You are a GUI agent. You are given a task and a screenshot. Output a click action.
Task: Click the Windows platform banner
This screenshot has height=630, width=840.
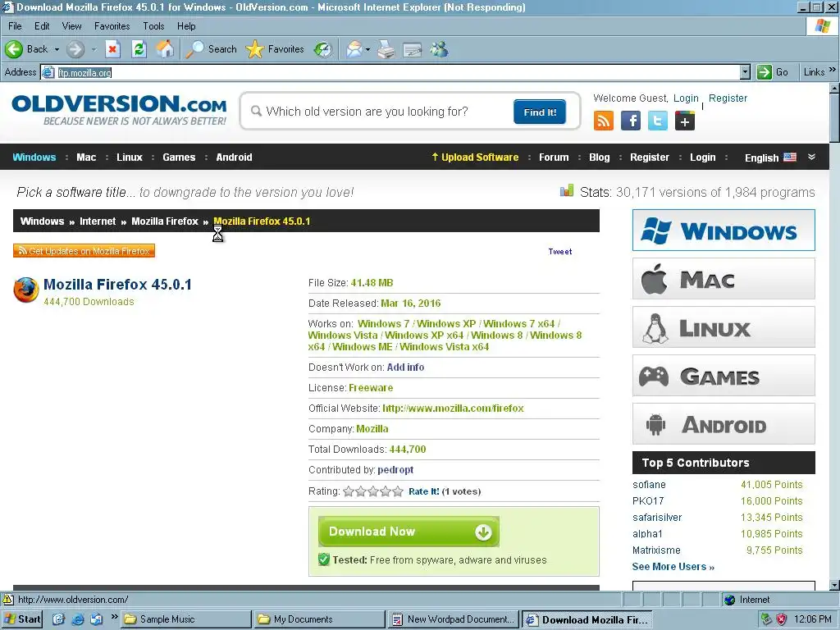[x=724, y=231]
